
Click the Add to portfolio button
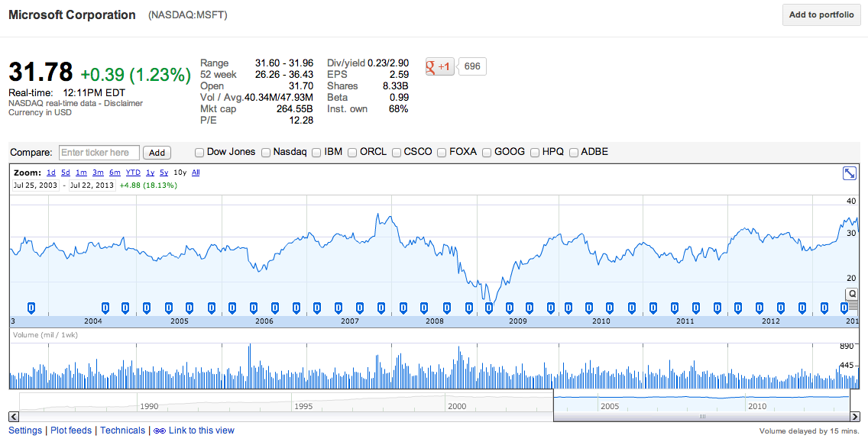pyautogui.click(x=821, y=15)
